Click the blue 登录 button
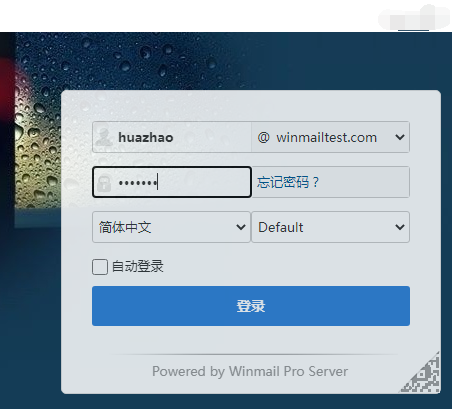Image resolution: width=452 pixels, height=409 pixels. point(251,306)
